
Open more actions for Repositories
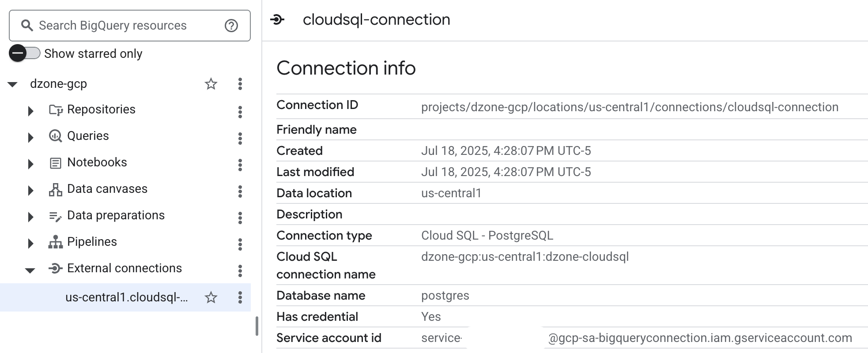240,112
